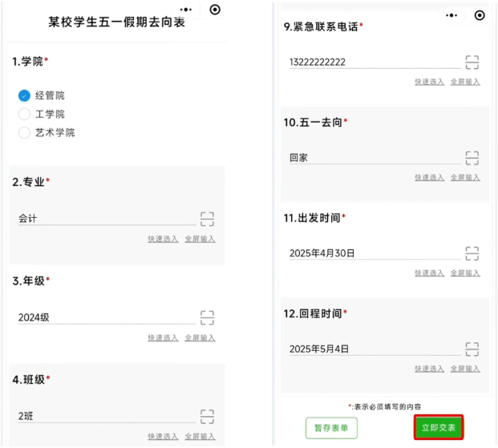Click the 4.班级 question label
The image size is (498, 448).
pyautogui.click(x=30, y=379)
